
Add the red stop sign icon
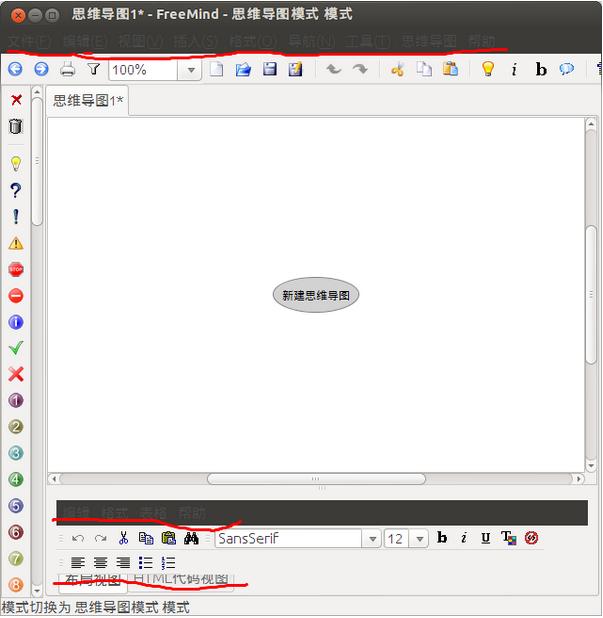(15, 269)
